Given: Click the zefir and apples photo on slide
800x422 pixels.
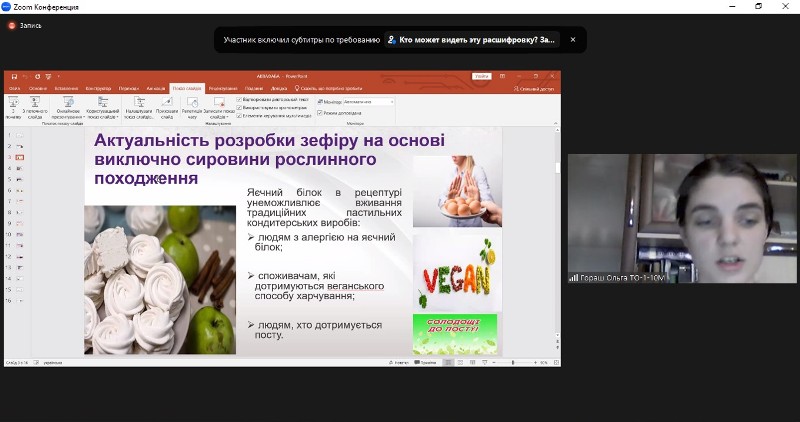Looking at the screenshot, I should [160, 280].
